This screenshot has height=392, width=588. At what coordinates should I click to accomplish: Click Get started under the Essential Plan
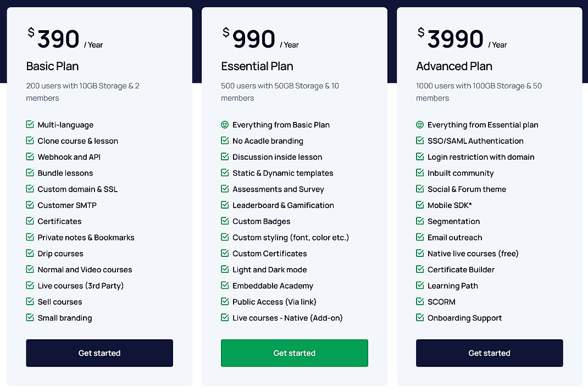tap(294, 353)
